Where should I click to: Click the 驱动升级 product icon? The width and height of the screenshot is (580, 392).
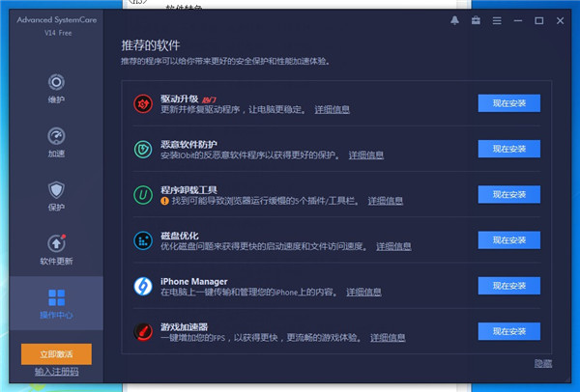[x=143, y=104]
